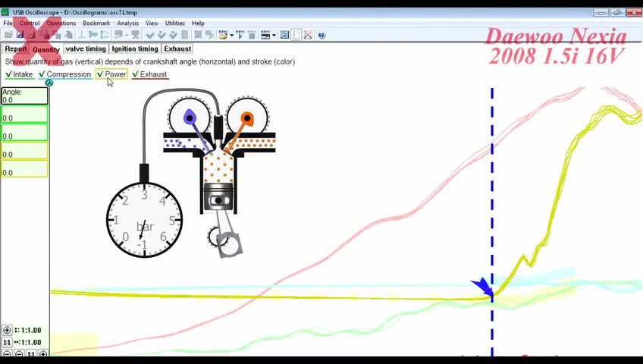This screenshot has height=364, width=643.
Task: Open the File menu
Action: pyautogui.click(x=8, y=24)
